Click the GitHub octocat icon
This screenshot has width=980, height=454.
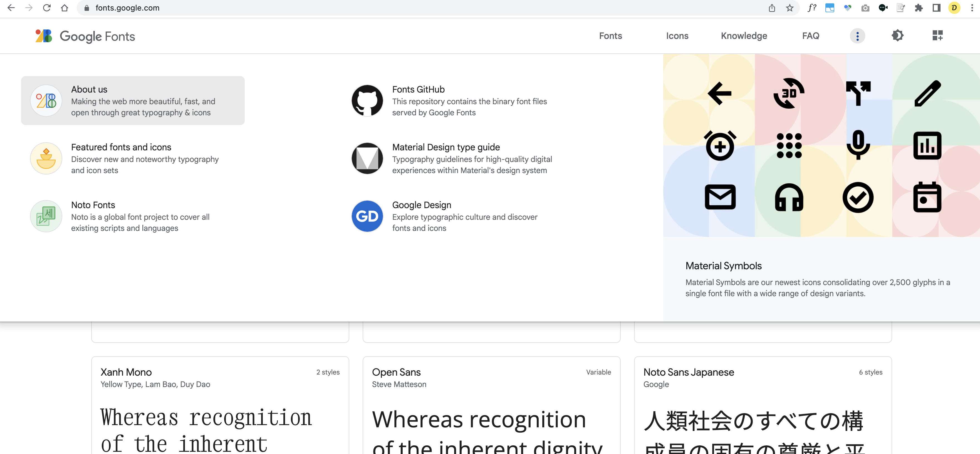click(x=367, y=100)
